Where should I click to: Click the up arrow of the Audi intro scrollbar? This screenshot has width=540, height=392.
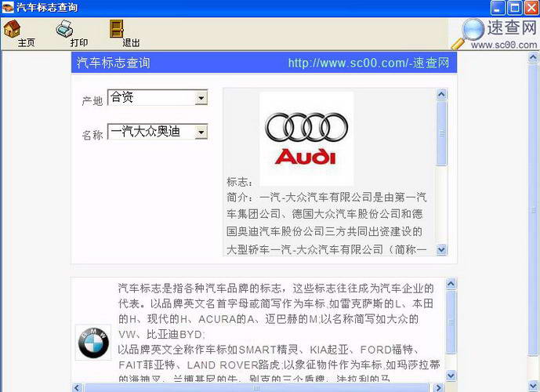[x=441, y=94]
